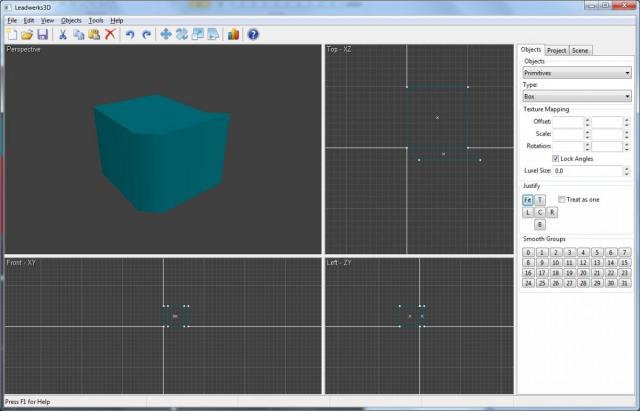Switch to the Scene tab

pyautogui.click(x=580, y=50)
